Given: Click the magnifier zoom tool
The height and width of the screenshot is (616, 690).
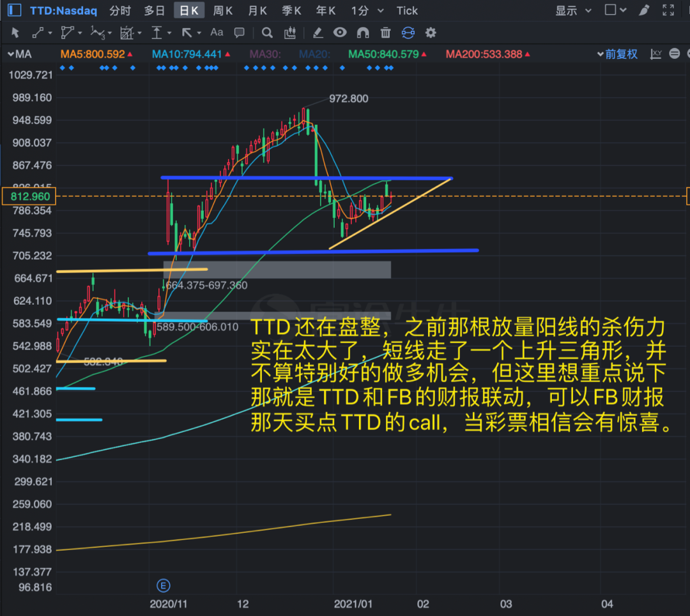Looking at the screenshot, I should coord(267,33).
